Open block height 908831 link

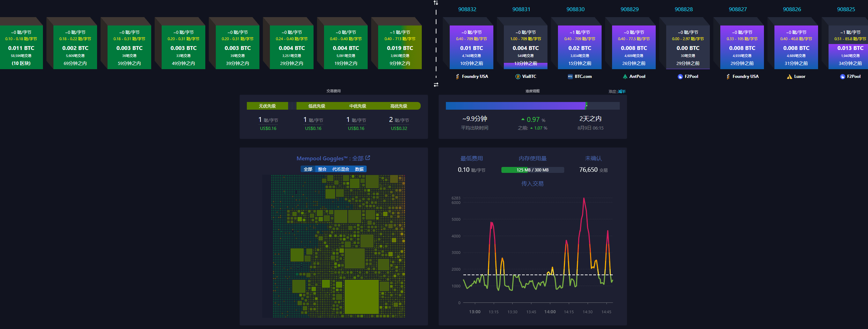pos(521,9)
